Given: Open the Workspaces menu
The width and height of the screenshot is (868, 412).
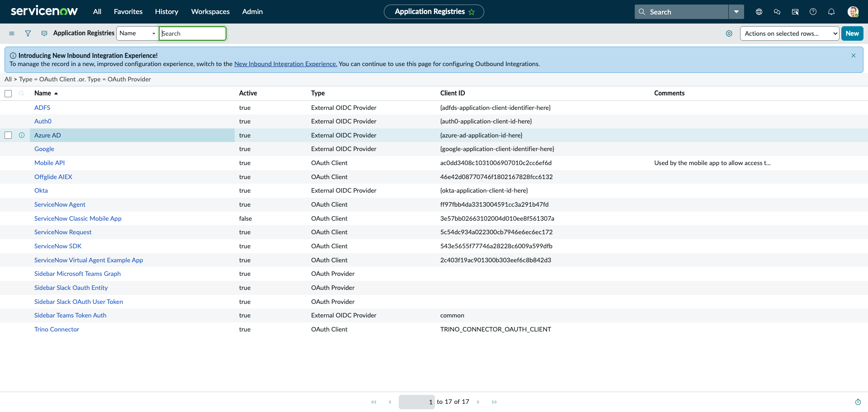Looking at the screenshot, I should coord(210,12).
